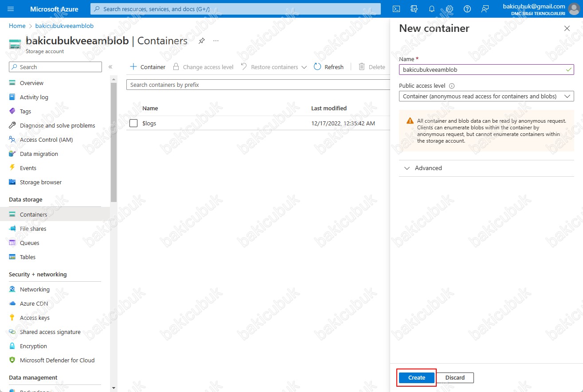Screen dimensions: 583x392
Task: Open the portal hamburger menu
Action: pyautogui.click(x=11, y=9)
